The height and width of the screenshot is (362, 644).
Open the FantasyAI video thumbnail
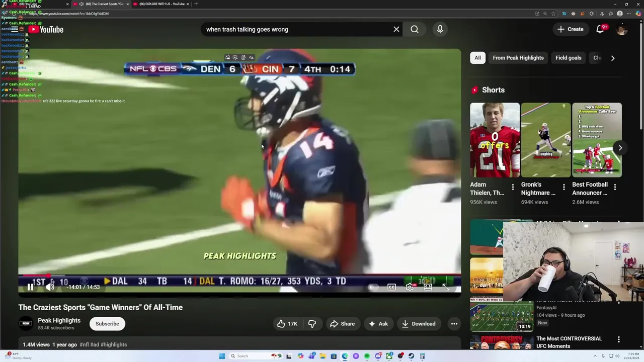click(502, 315)
